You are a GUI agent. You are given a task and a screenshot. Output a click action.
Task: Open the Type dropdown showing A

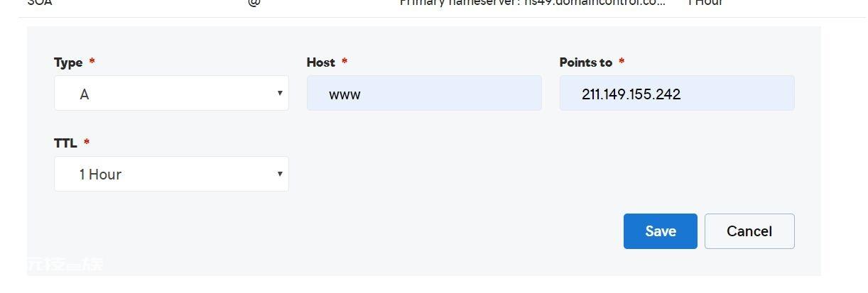pyautogui.click(x=171, y=93)
